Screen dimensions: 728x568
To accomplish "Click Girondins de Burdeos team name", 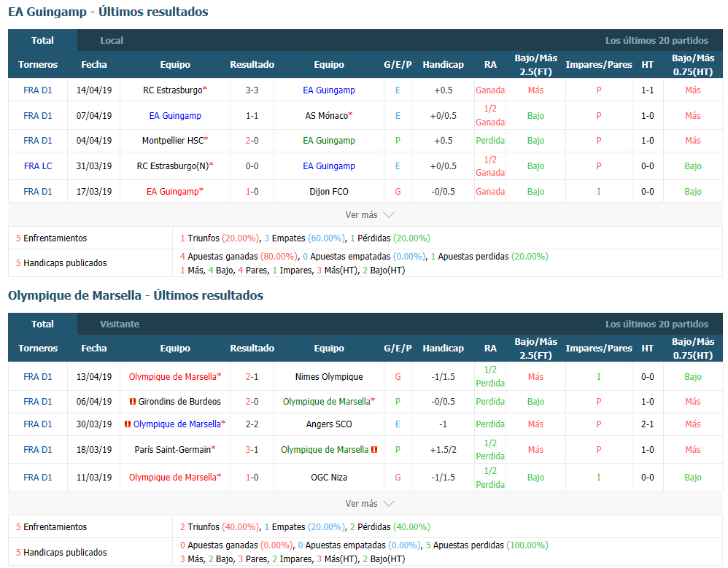I will point(179,402).
